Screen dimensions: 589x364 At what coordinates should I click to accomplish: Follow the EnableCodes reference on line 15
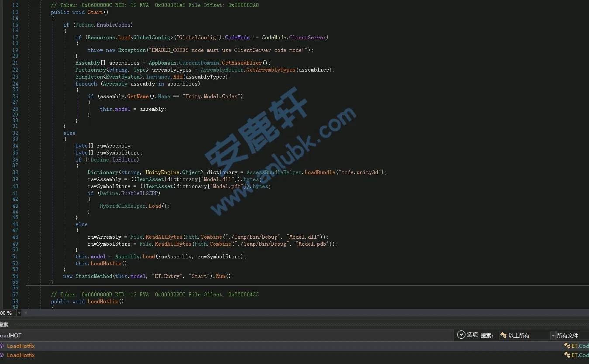pyautogui.click(x=114, y=25)
